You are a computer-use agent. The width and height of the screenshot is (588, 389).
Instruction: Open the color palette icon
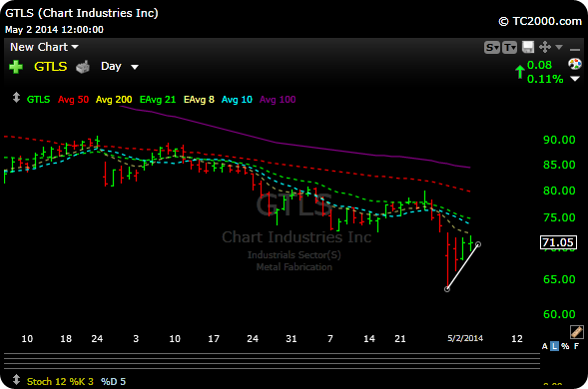[575, 64]
